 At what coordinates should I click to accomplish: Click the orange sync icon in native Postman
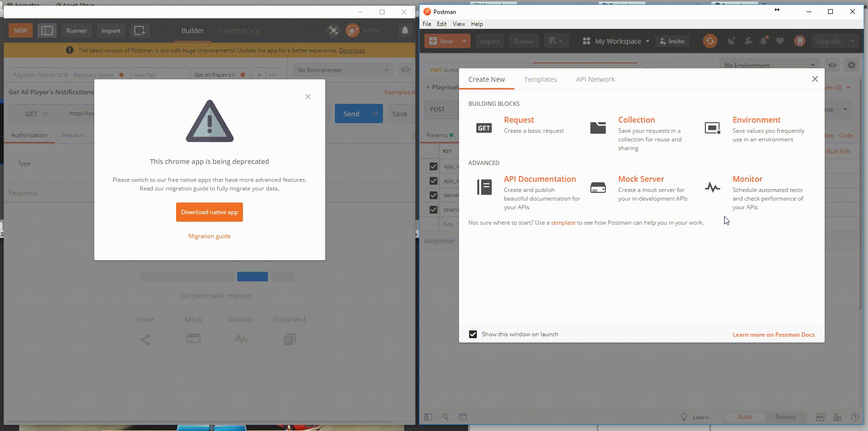point(710,41)
